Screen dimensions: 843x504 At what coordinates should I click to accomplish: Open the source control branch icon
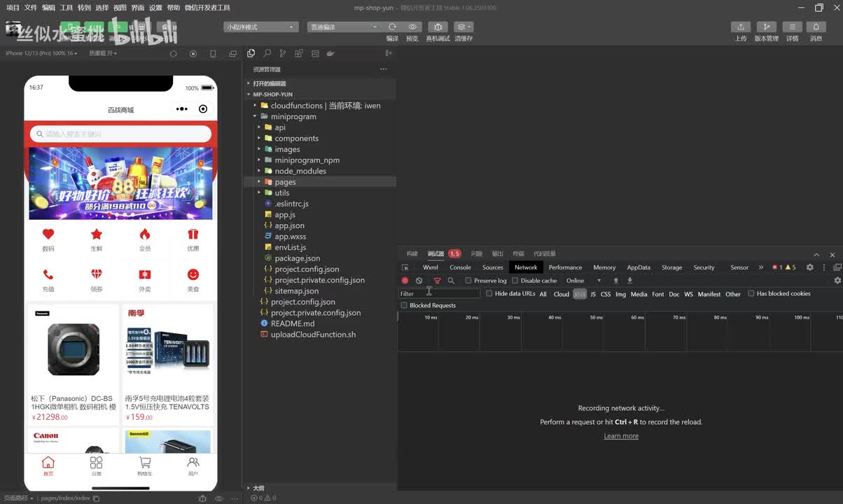pos(283,53)
